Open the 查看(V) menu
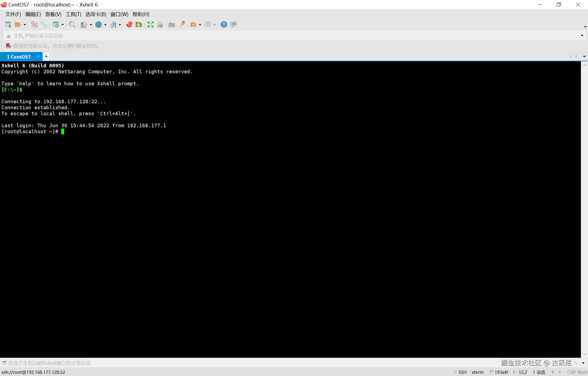Viewport: 588px width, 376px height. click(53, 14)
